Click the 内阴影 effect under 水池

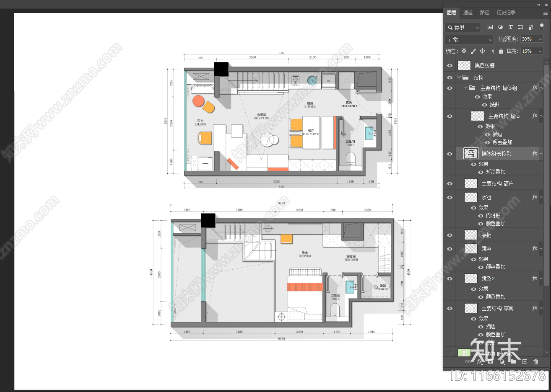point(493,216)
